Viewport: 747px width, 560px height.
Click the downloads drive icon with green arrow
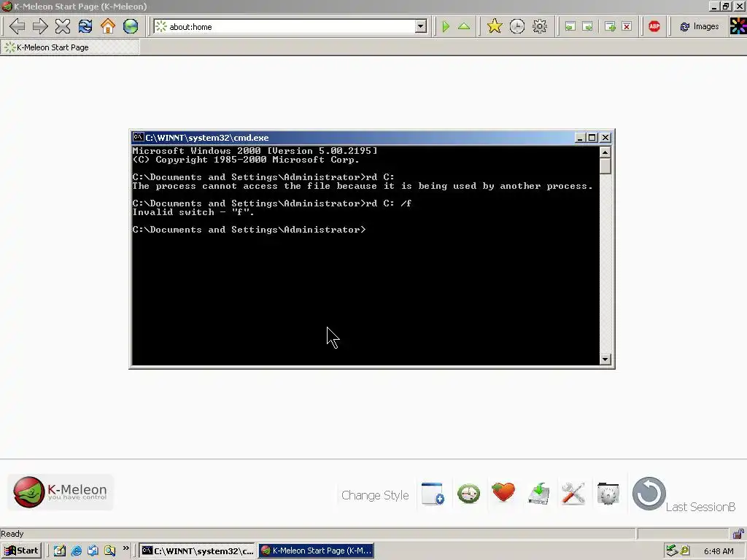(539, 494)
